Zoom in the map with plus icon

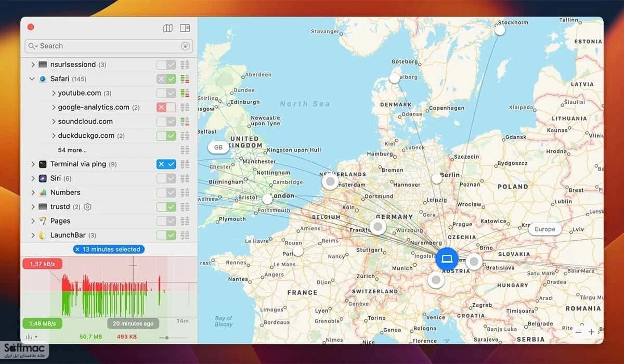coord(591,332)
